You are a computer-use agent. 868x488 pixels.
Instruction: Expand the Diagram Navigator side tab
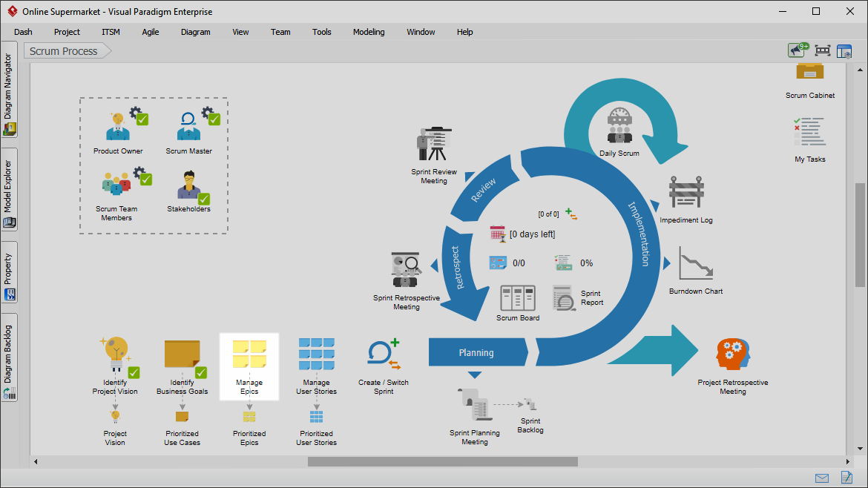(9, 90)
